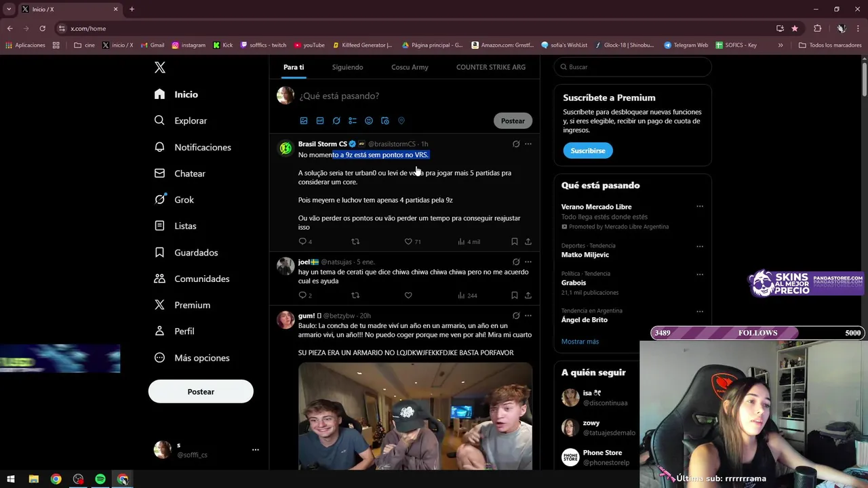This screenshot has width=868, height=488.
Task: Switch to the COUNTER STRIKE ARG tab
Action: pos(491,67)
